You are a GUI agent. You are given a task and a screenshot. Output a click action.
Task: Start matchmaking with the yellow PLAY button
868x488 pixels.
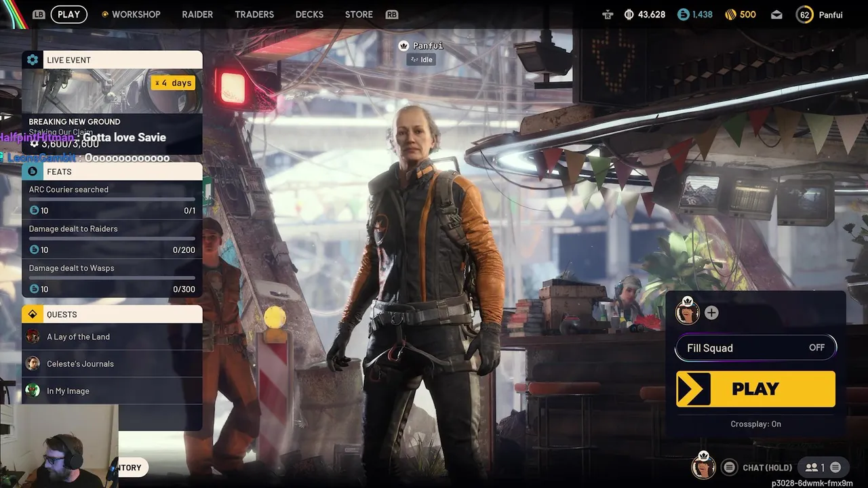click(x=755, y=389)
